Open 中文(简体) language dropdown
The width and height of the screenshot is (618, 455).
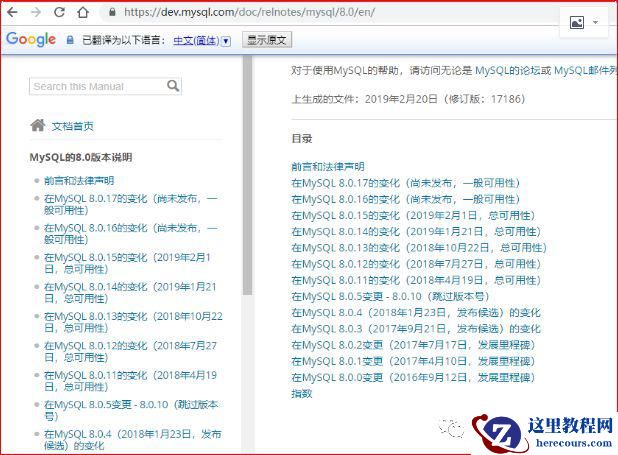click(202, 40)
